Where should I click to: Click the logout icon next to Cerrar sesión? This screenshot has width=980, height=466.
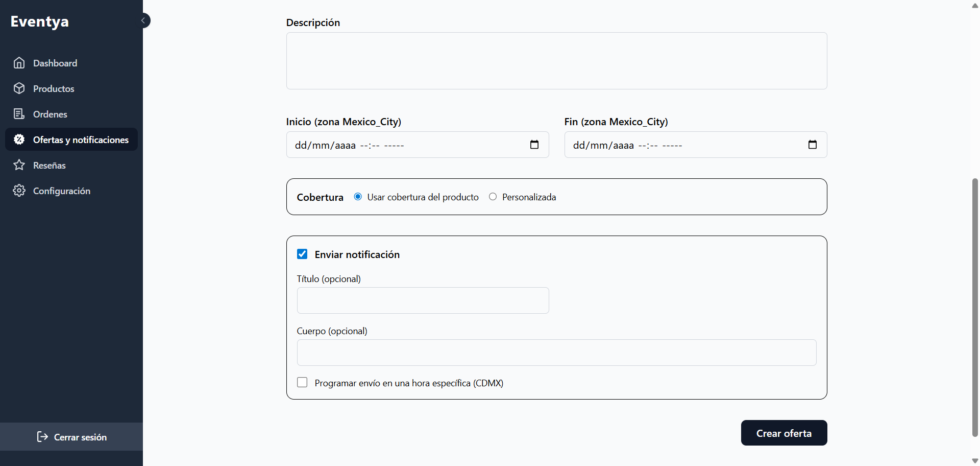pyautogui.click(x=42, y=437)
